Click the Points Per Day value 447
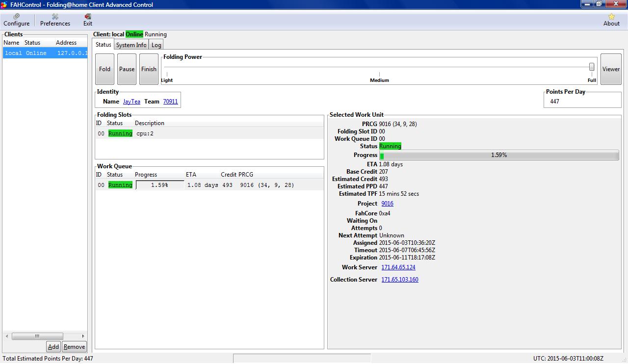This screenshot has height=364, width=628. (x=554, y=102)
